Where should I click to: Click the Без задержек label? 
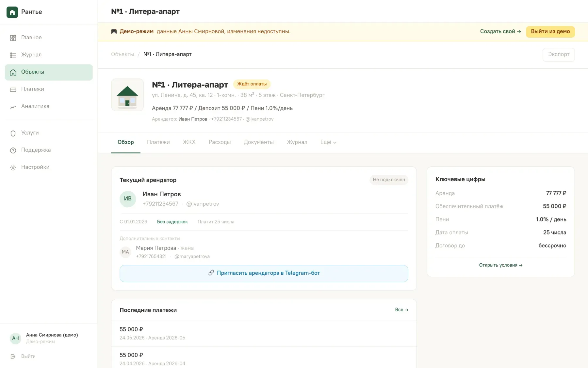point(172,222)
